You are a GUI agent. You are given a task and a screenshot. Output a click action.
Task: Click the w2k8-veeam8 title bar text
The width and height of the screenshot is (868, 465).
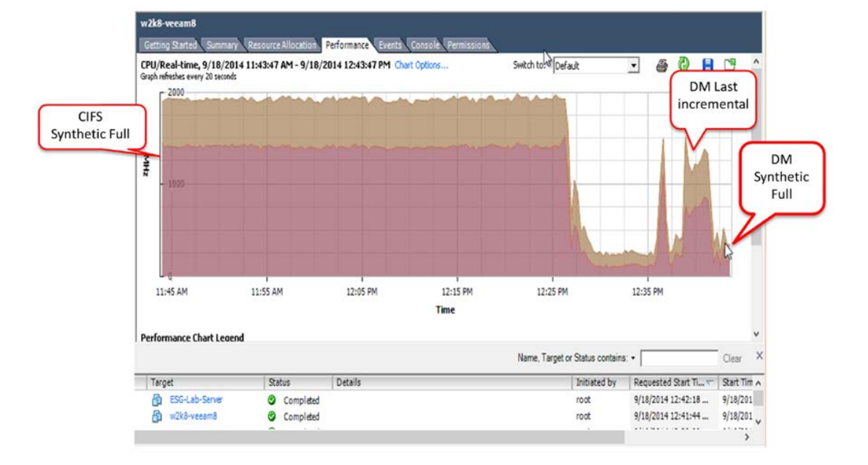click(x=167, y=23)
